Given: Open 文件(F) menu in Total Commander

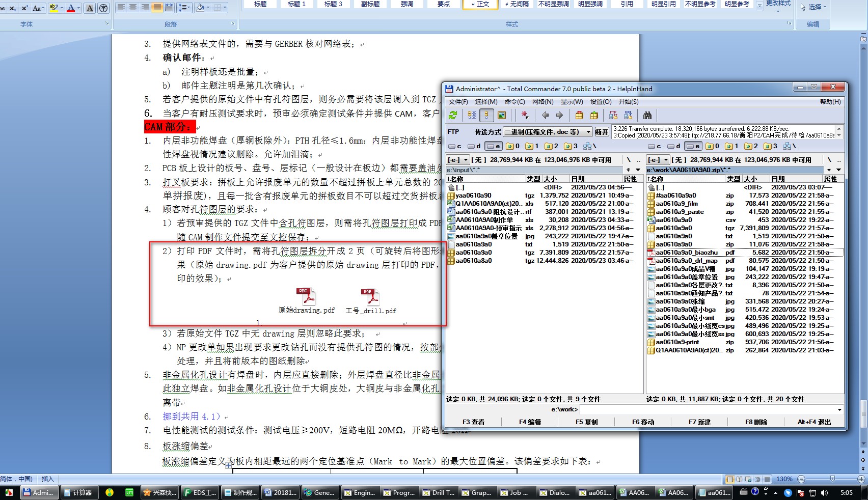Looking at the screenshot, I should [458, 102].
